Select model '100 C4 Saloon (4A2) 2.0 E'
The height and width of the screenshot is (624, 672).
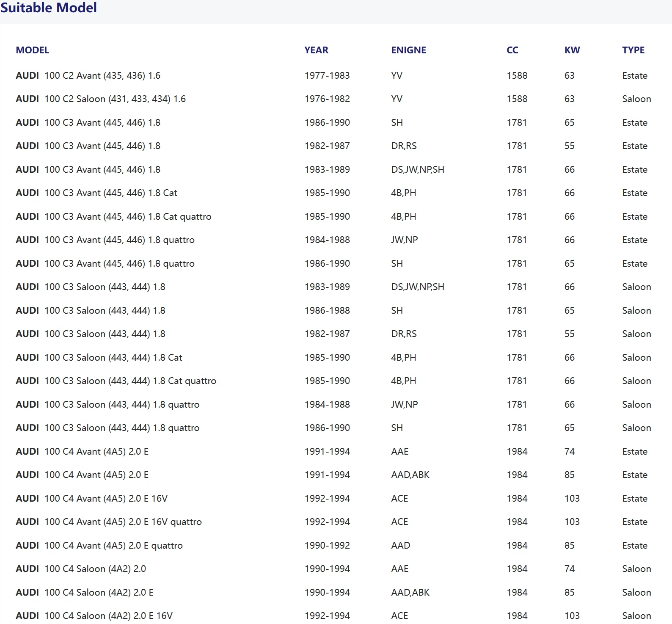(x=99, y=592)
